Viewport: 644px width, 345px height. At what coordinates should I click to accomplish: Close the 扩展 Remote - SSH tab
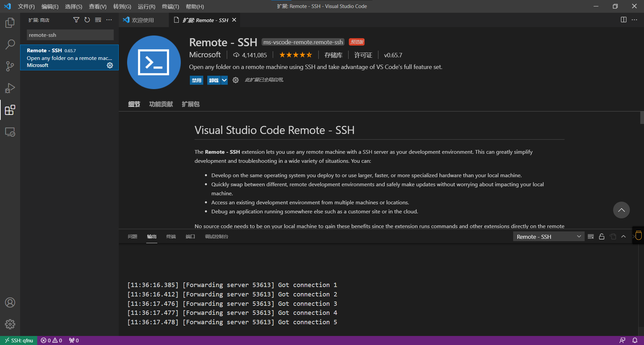pos(234,20)
